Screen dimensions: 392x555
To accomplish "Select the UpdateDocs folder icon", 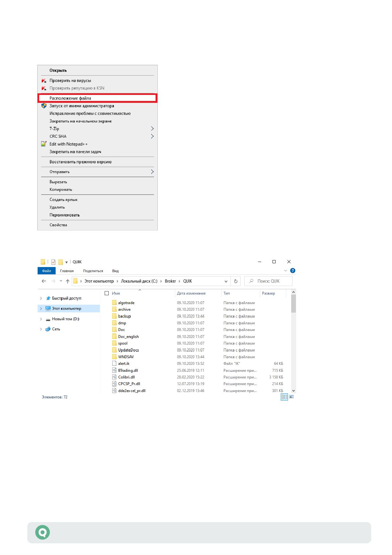I will (x=114, y=350).
